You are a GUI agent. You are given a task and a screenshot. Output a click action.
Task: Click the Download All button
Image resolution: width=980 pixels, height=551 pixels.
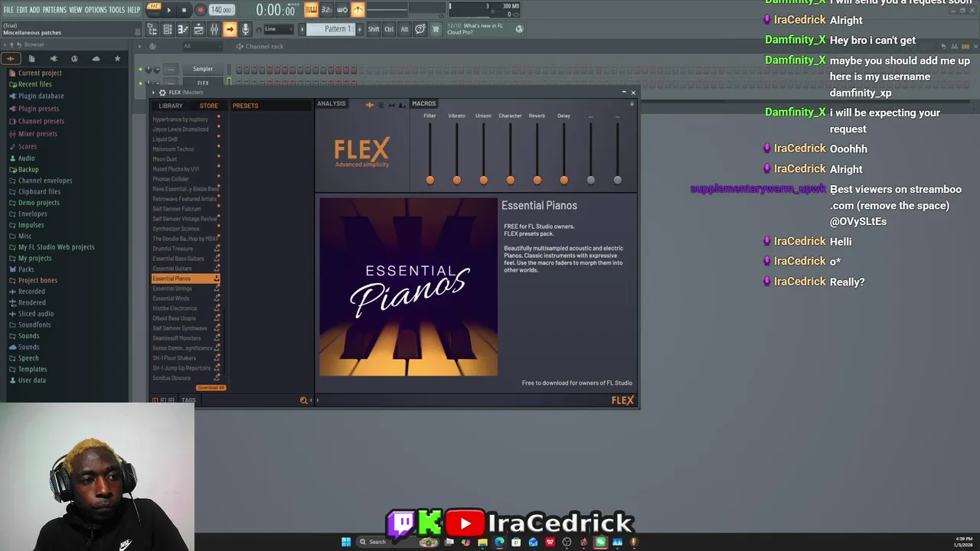pos(211,388)
